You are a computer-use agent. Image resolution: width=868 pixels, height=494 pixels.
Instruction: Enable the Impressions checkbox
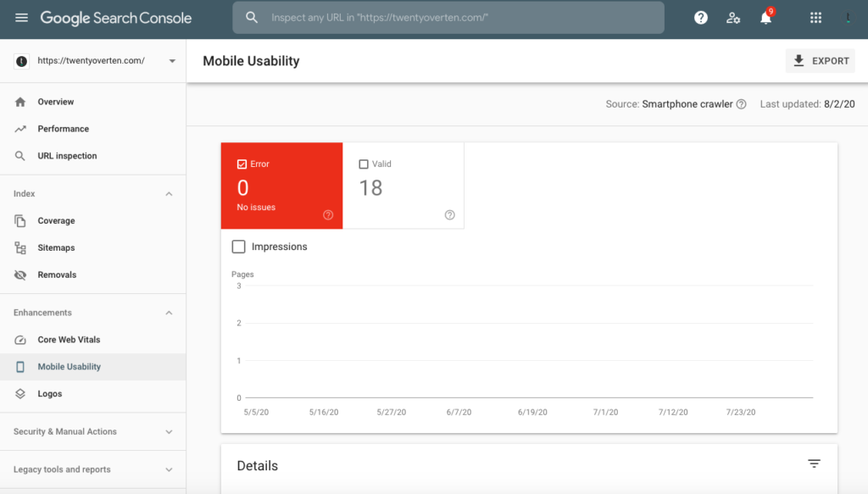pyautogui.click(x=239, y=247)
